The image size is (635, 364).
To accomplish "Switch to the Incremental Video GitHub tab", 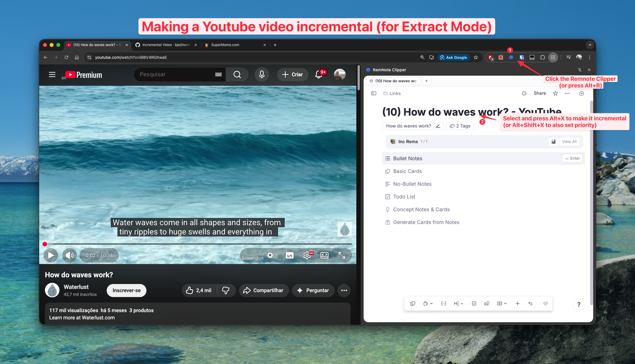I will 166,45.
